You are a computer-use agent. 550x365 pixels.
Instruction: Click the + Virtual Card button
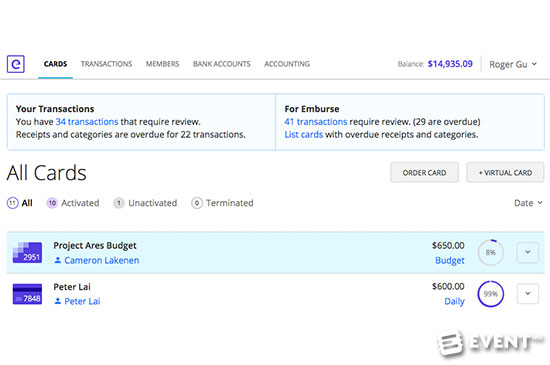coord(505,173)
